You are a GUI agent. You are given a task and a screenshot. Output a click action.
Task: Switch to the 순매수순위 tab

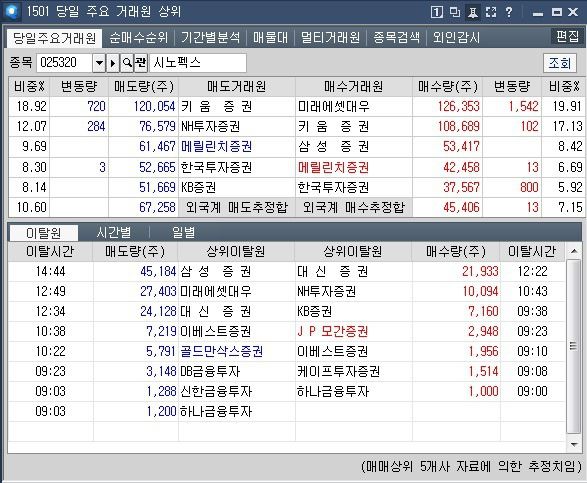tap(139, 38)
